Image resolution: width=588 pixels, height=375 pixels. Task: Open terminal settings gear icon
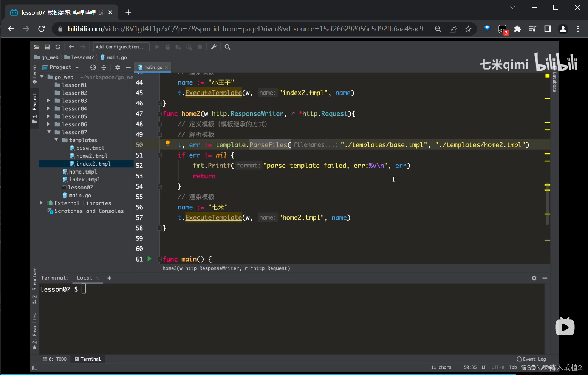click(x=534, y=278)
